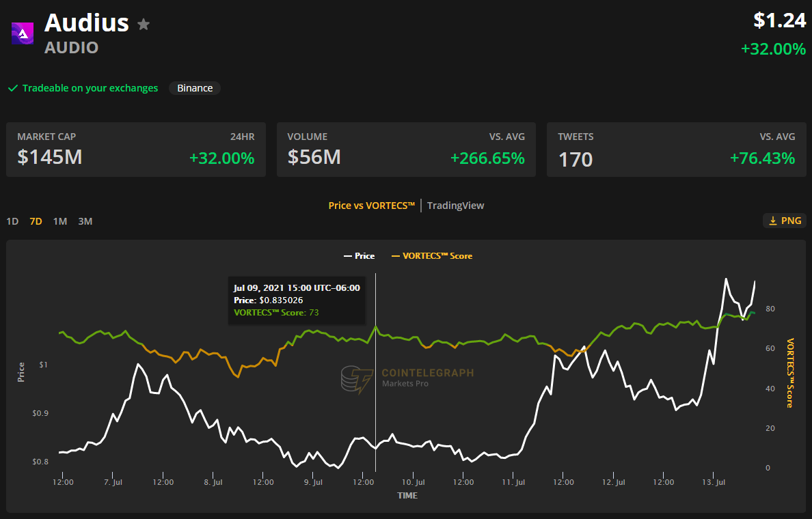Click the Tradeable on your exchanges text
The height and width of the screenshot is (519, 812).
[x=90, y=88]
